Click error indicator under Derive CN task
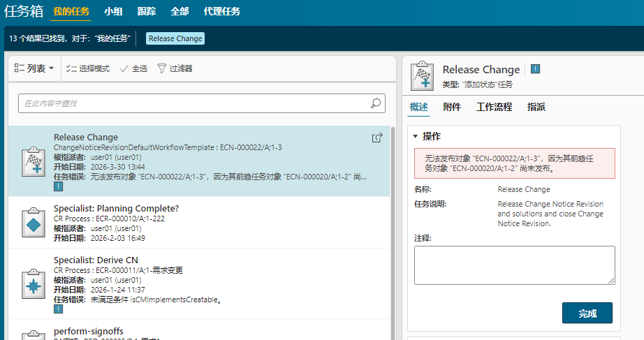 [58, 309]
